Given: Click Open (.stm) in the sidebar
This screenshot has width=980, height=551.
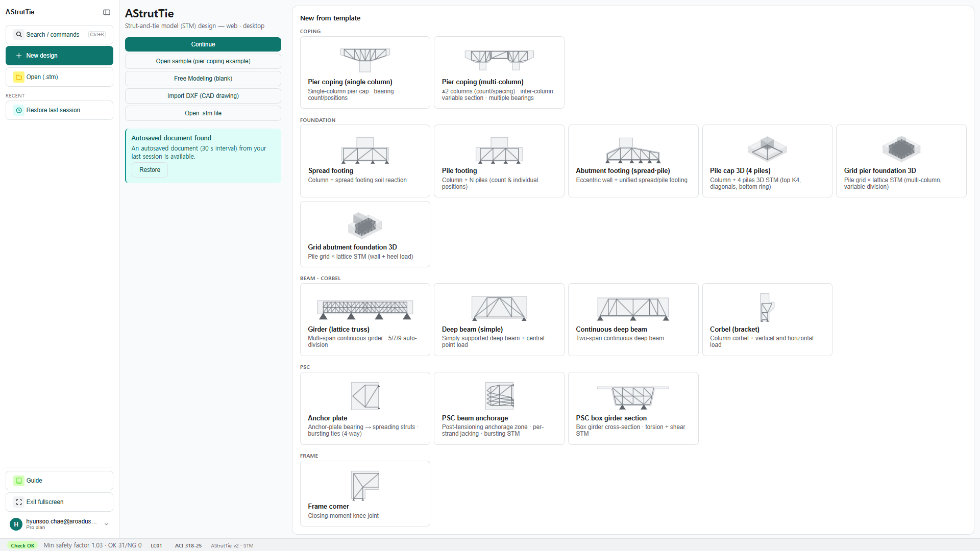Looking at the screenshot, I should (59, 77).
